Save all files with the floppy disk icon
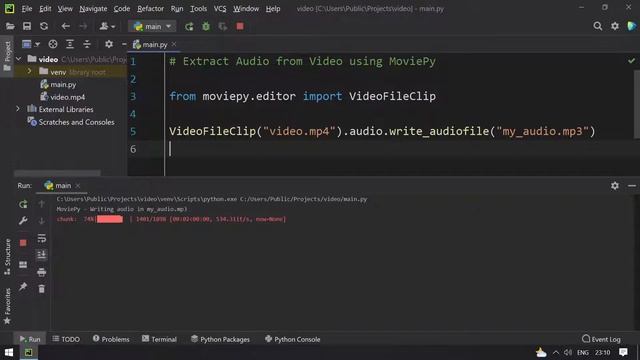The image size is (640, 360). click(x=27, y=27)
